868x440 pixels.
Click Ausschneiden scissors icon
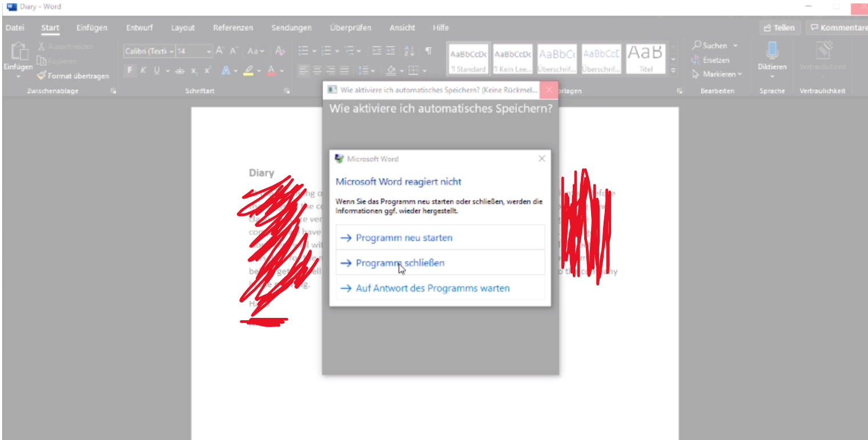coord(42,46)
